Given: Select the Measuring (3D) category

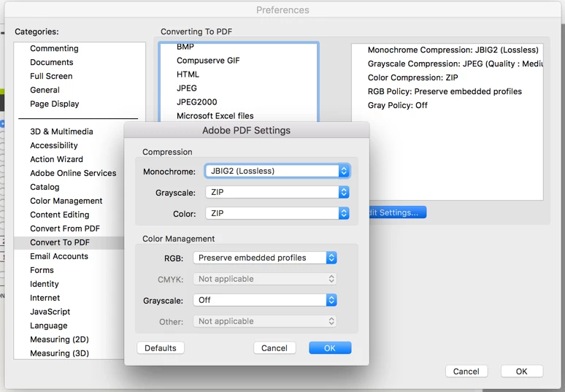Looking at the screenshot, I should 59,353.
